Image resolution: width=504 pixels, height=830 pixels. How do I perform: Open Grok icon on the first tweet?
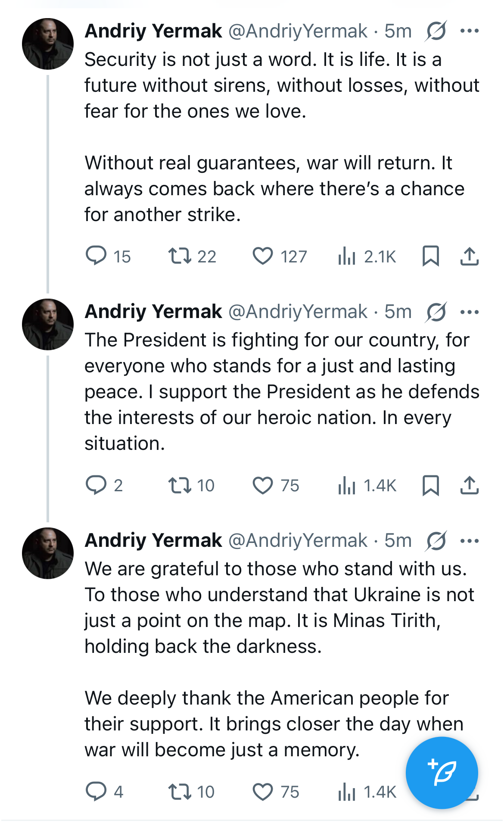(x=436, y=31)
